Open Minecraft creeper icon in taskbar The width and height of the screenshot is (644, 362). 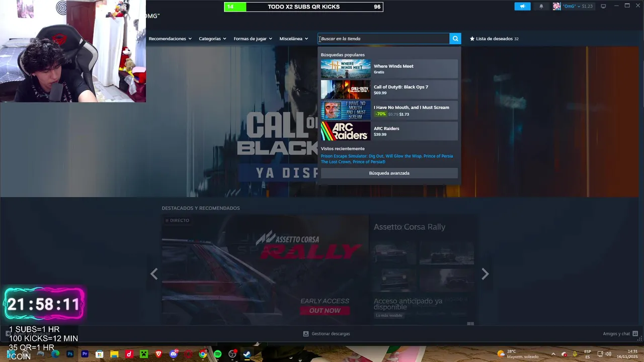point(144,354)
